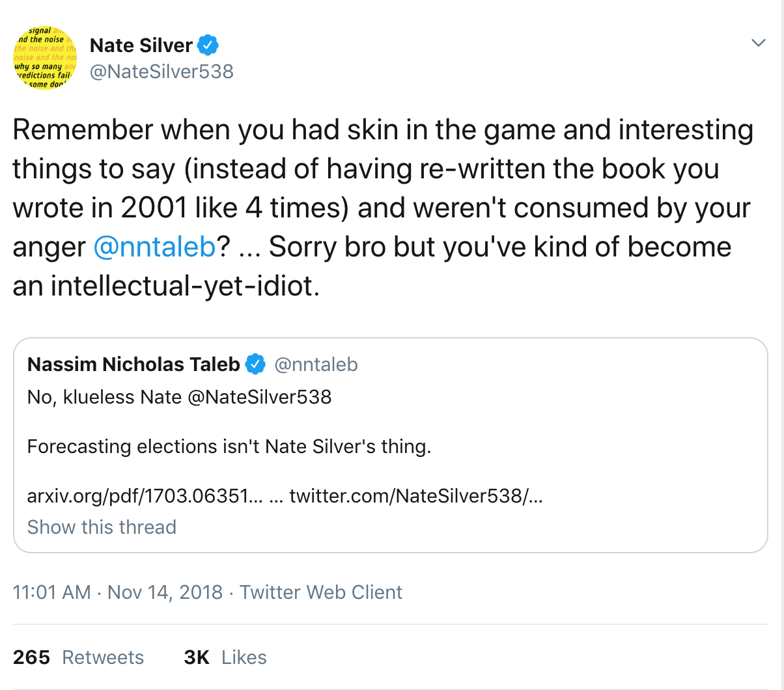Click main tweet text starting with Remember
The width and height of the screenshot is (784, 690).
click(x=383, y=208)
